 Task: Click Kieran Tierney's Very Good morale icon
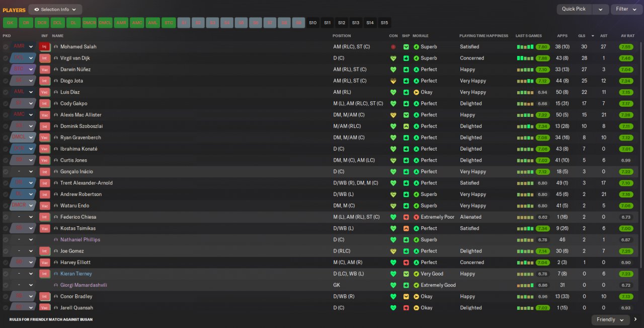416,274
